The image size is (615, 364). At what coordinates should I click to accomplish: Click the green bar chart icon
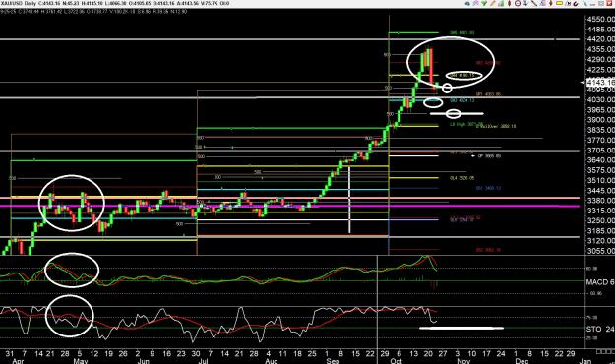pos(501,3)
